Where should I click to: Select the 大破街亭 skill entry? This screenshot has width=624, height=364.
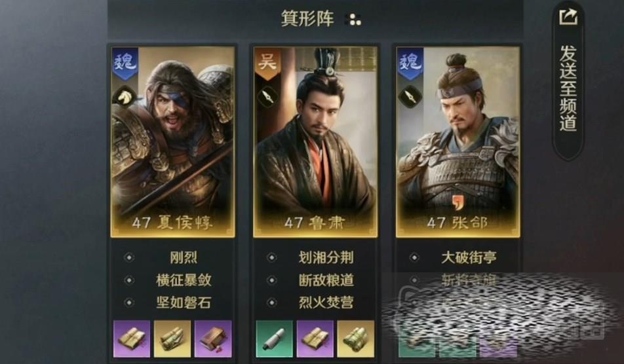(469, 257)
